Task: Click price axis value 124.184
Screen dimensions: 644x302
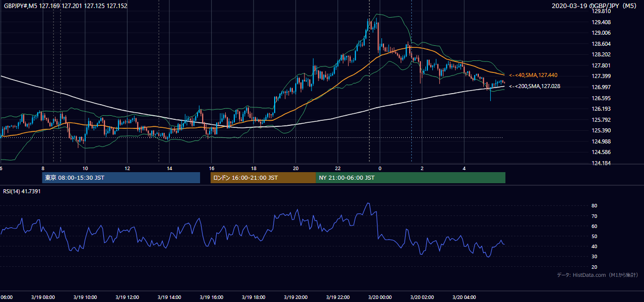Action: pos(601,163)
